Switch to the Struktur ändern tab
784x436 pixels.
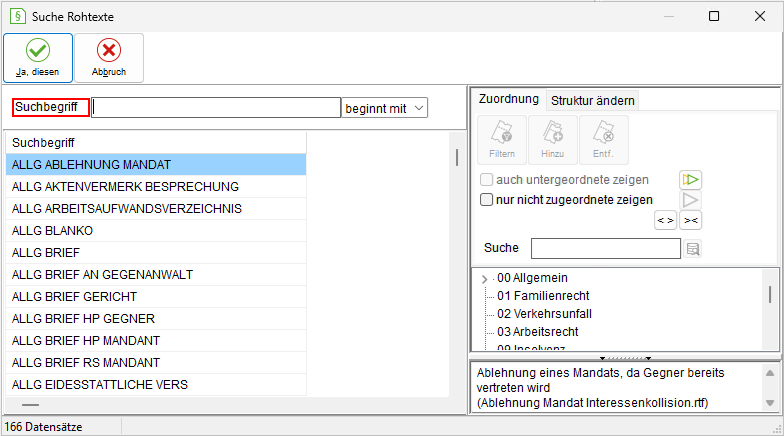click(x=592, y=100)
